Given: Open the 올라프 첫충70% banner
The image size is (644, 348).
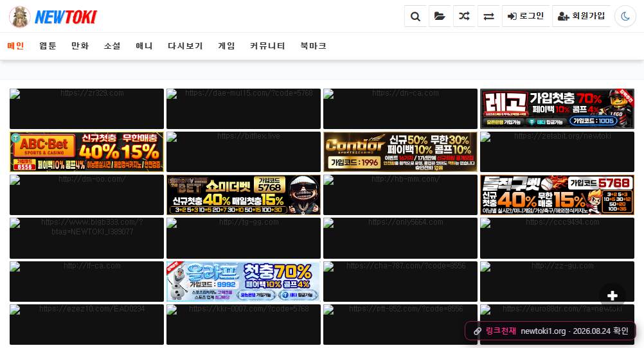Looking at the screenshot, I should 244,281.
